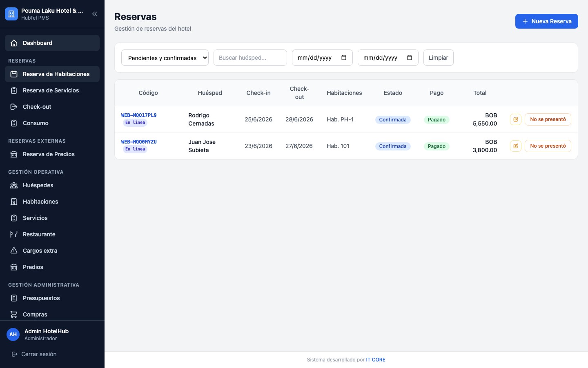Open reservation code WEB-MQQ17PL9 link
Viewport: 588px width, 368px height.
pyautogui.click(x=139, y=115)
